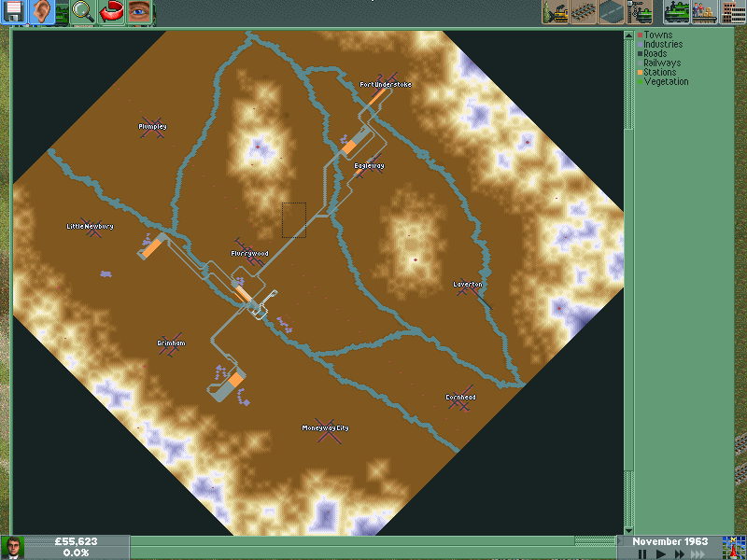Click Cornhead town label on the map
This screenshot has width=747, height=560.
(x=460, y=398)
